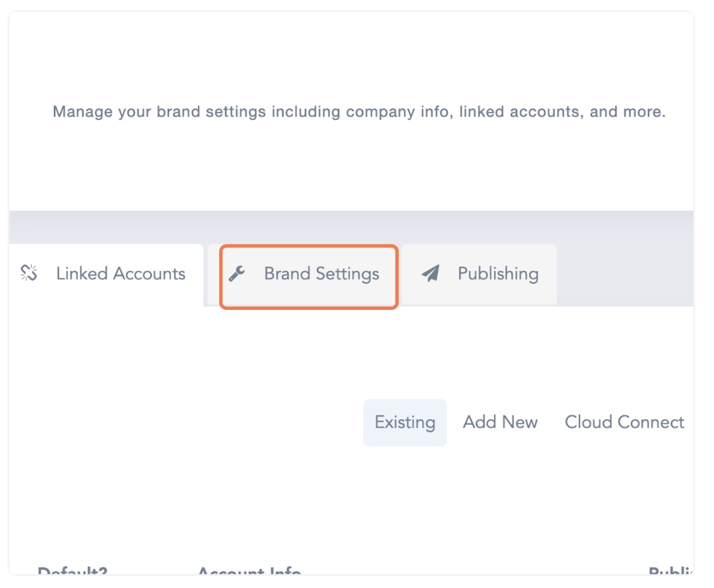
Task: Choose Add New to link an account
Action: point(500,422)
